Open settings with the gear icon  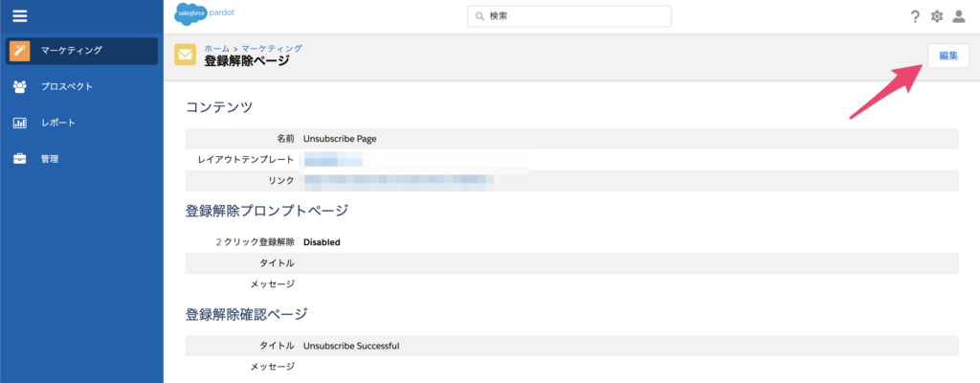point(937,16)
